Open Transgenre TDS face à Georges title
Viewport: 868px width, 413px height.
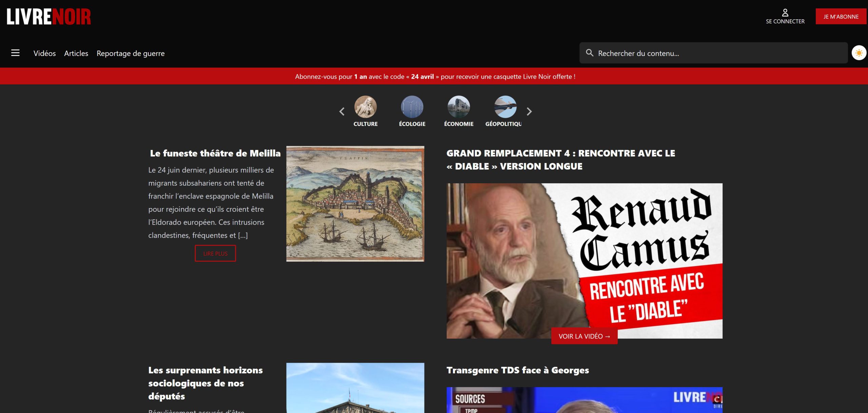click(518, 370)
